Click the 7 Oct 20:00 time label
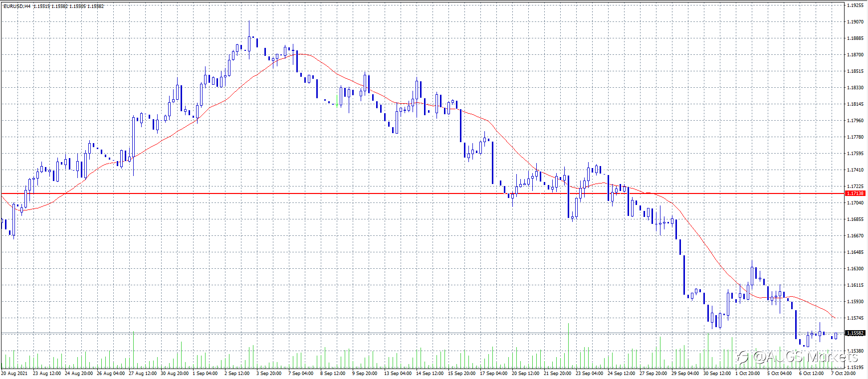The height and width of the screenshot is (379, 868). [844, 374]
